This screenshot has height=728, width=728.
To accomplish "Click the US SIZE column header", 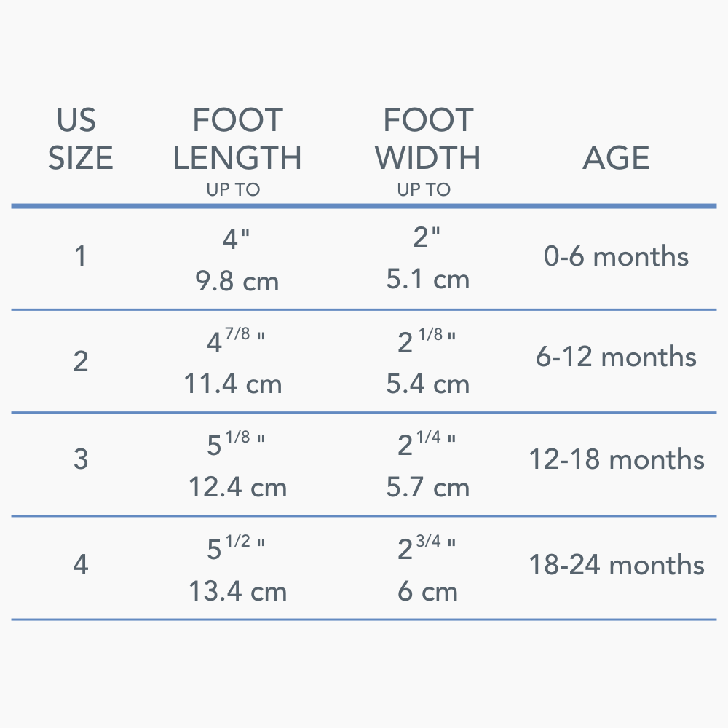I will tap(80, 139).
